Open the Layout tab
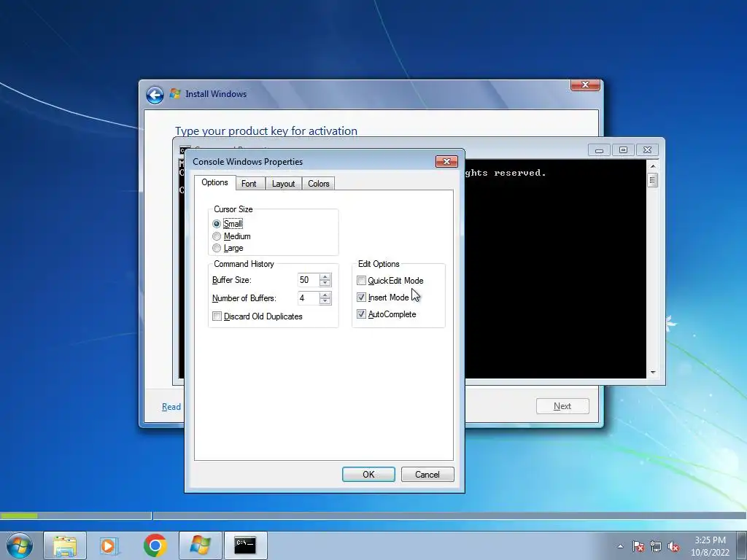747x560 pixels. coord(284,184)
